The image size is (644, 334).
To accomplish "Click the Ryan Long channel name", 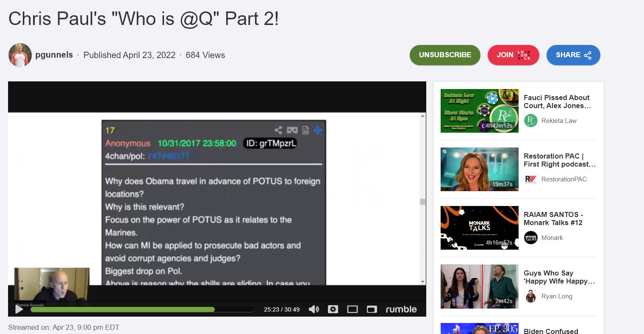I will [x=557, y=296].
